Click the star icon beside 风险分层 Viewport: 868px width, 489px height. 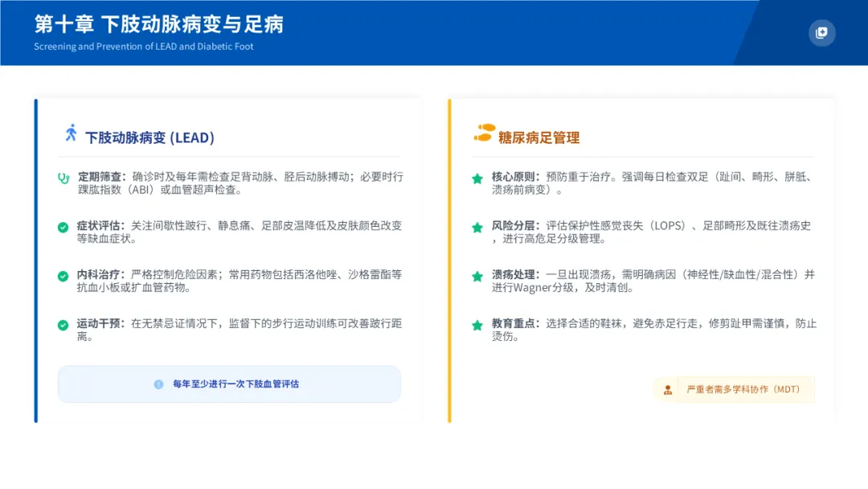(x=477, y=227)
